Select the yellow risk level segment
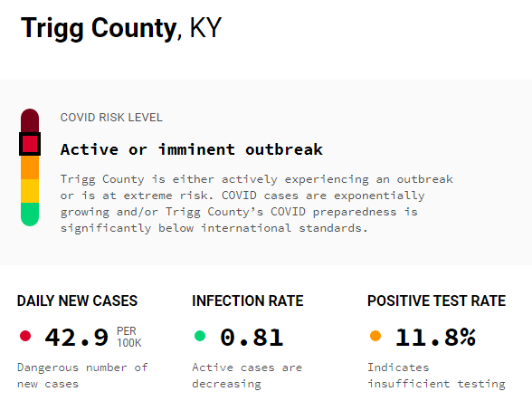This screenshot has width=532, height=420. (x=30, y=191)
